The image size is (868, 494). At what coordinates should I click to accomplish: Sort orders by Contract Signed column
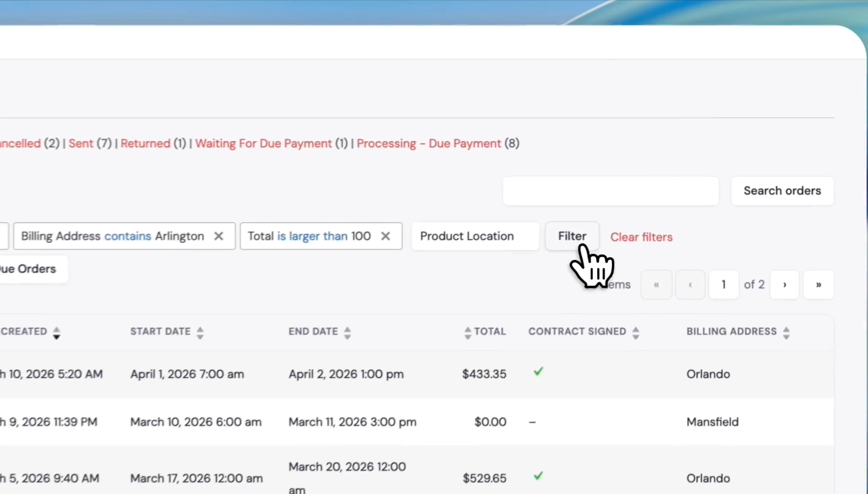pos(584,332)
